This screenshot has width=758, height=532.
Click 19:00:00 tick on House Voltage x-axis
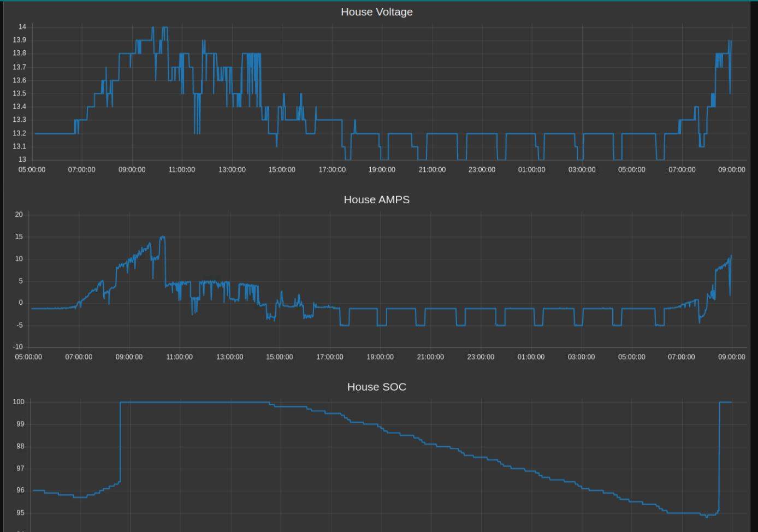382,170
